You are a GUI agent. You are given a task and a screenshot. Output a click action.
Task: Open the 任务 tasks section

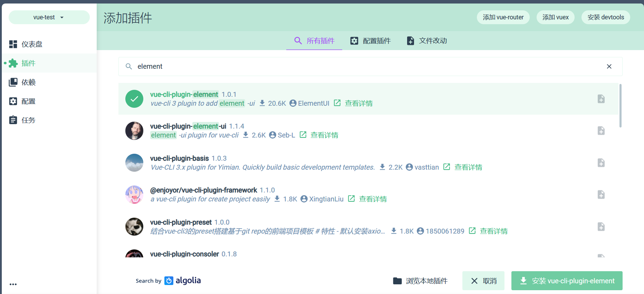point(49,120)
